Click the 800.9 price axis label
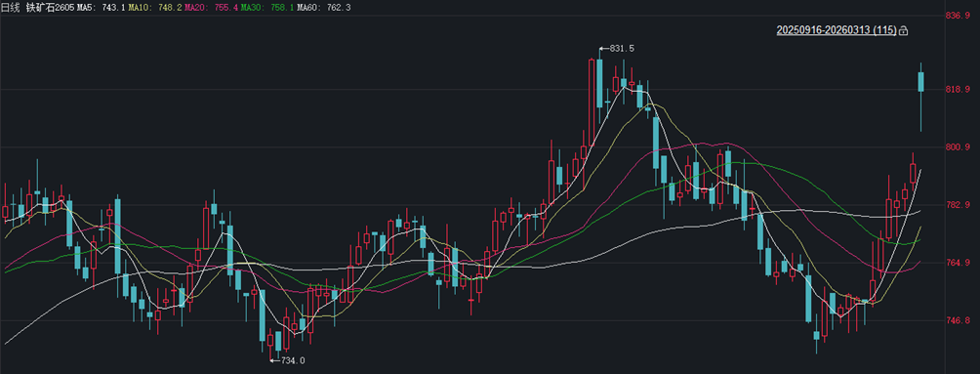The height and width of the screenshot is (374, 980). click(959, 147)
